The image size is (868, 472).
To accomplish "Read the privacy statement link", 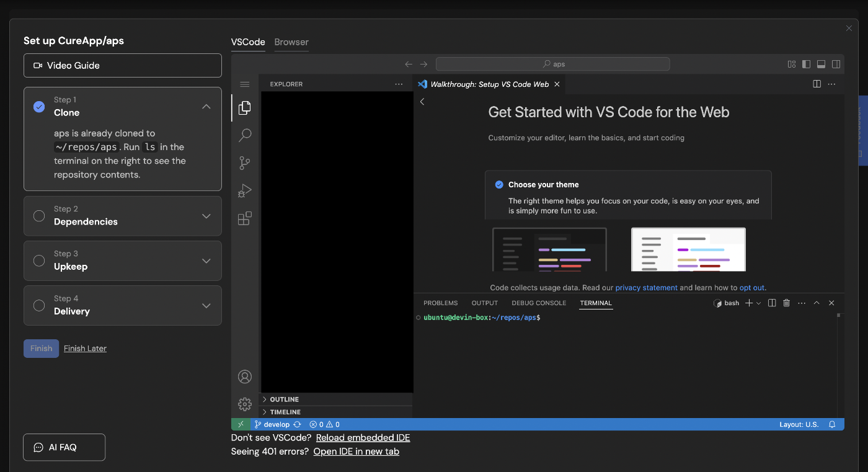I will coord(646,288).
